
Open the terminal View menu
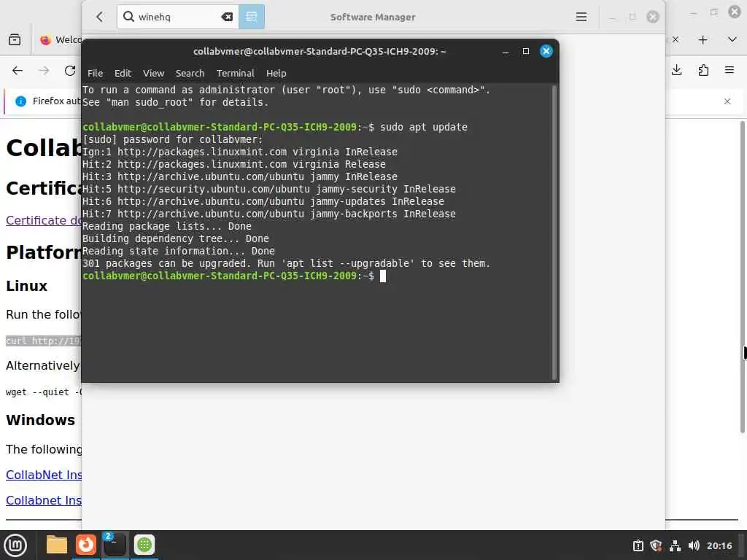(x=153, y=74)
